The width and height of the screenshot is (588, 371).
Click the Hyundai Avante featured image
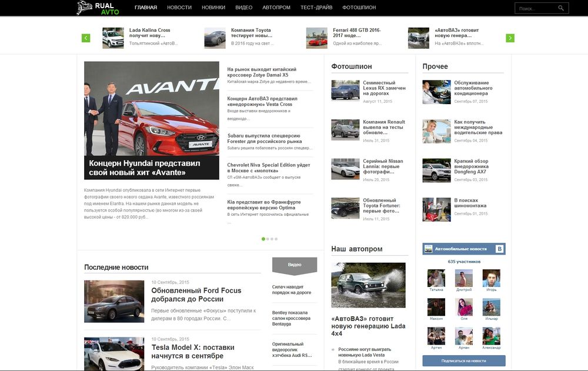152,108
